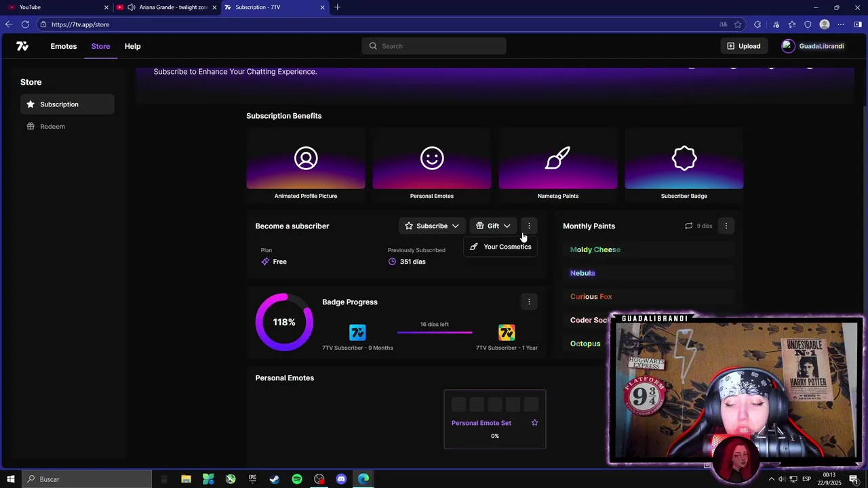Viewport: 868px width, 488px height.
Task: Open the browser profile avatar
Action: pos(825,24)
